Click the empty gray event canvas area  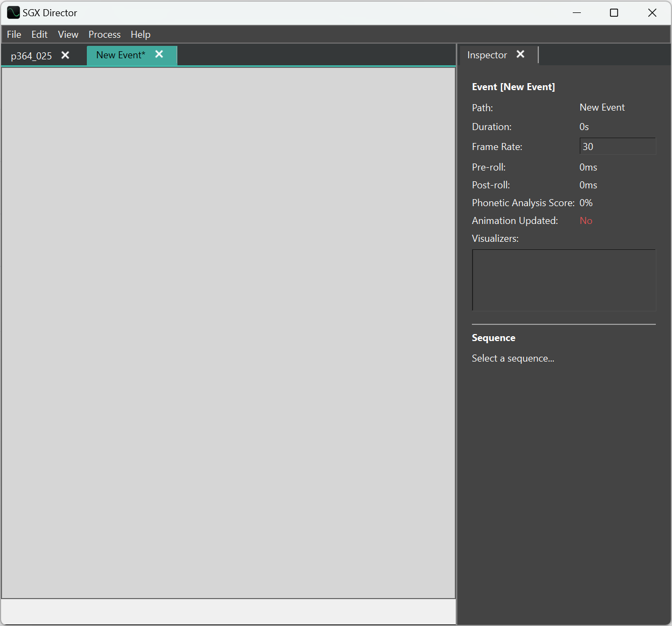pos(228,332)
